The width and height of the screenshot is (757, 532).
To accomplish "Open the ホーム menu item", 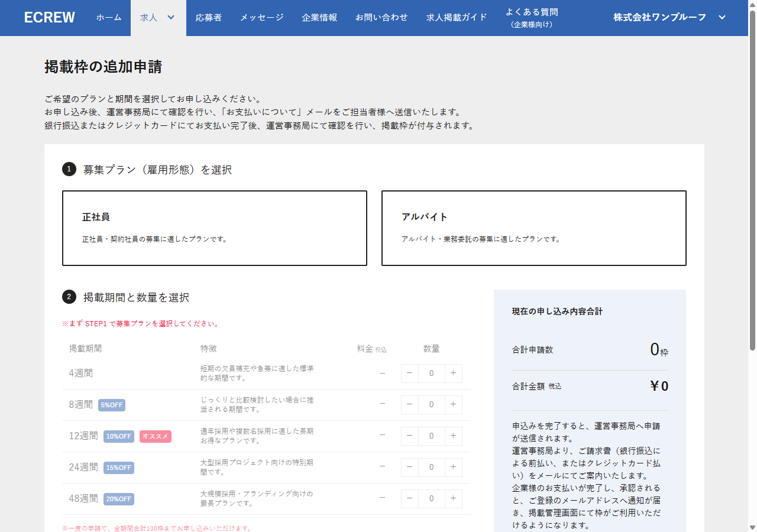I will [109, 18].
